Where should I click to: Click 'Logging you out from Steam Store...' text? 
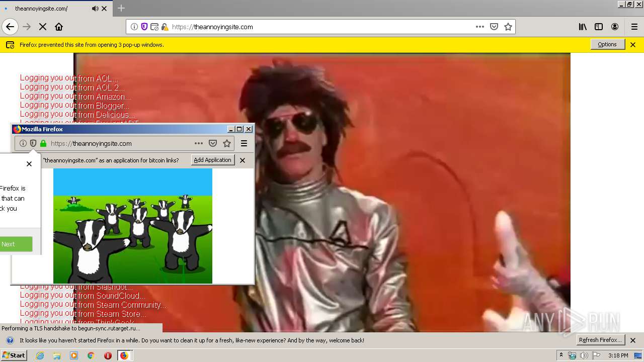[84, 314]
